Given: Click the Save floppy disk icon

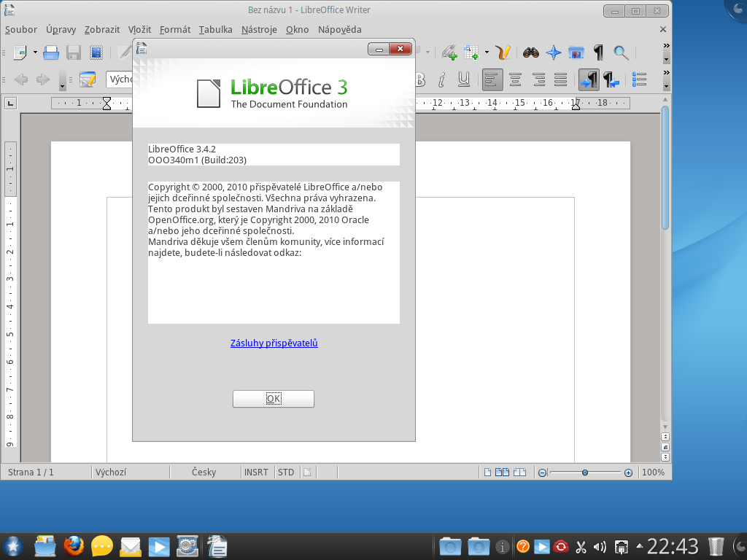Looking at the screenshot, I should coord(74,52).
